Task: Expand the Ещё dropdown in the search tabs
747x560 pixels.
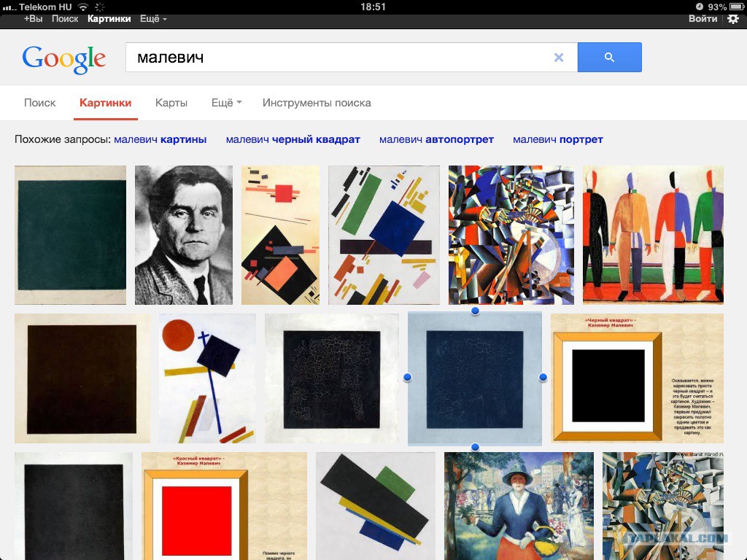Action: [x=226, y=103]
